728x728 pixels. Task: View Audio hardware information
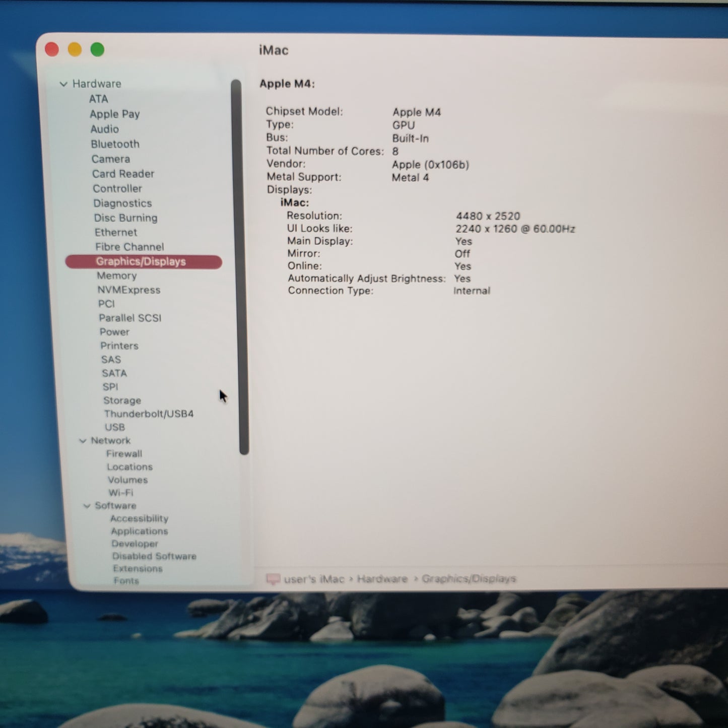(x=105, y=129)
